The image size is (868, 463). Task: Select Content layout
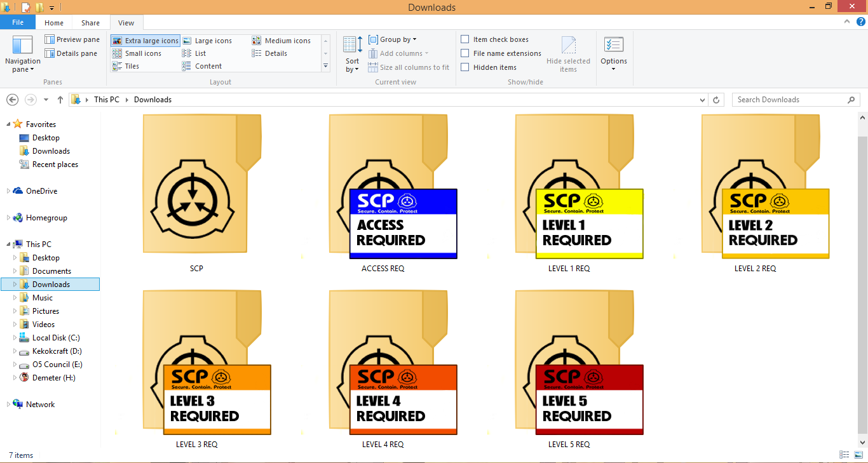(x=202, y=66)
